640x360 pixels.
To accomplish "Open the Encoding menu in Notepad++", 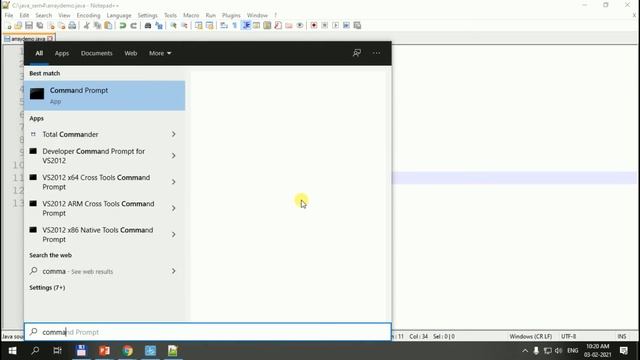I will coord(88,15).
